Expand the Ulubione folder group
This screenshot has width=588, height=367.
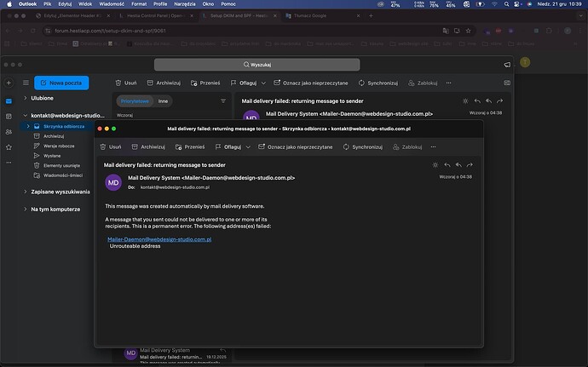(26, 98)
